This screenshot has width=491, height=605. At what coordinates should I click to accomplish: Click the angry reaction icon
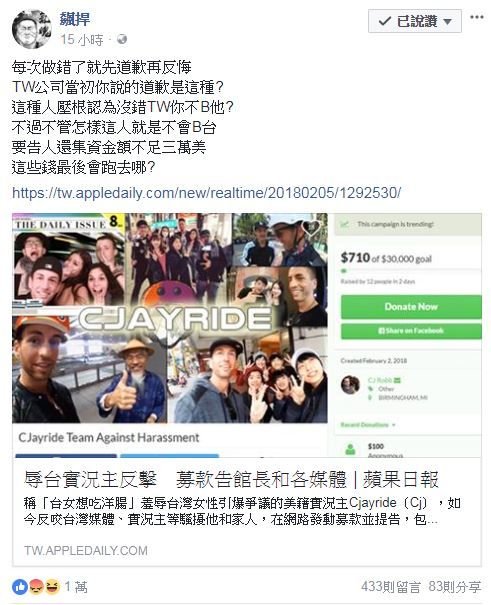(36, 587)
